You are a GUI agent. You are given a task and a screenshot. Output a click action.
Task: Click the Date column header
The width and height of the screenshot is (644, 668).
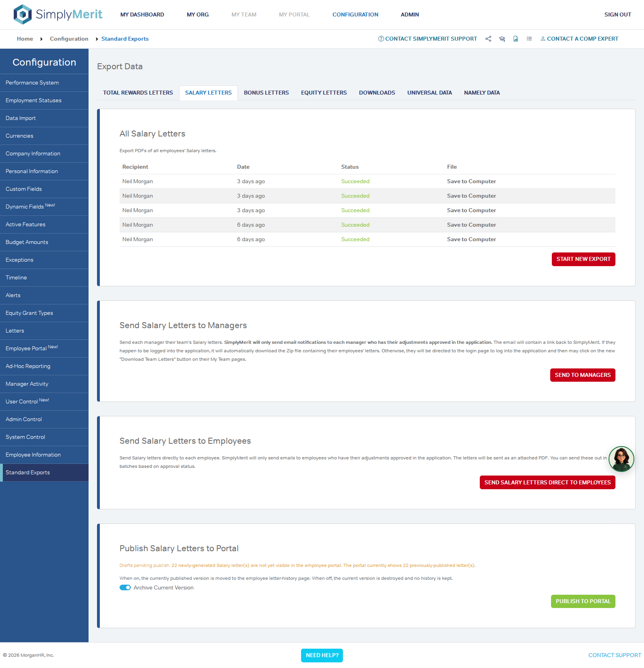[x=243, y=167]
